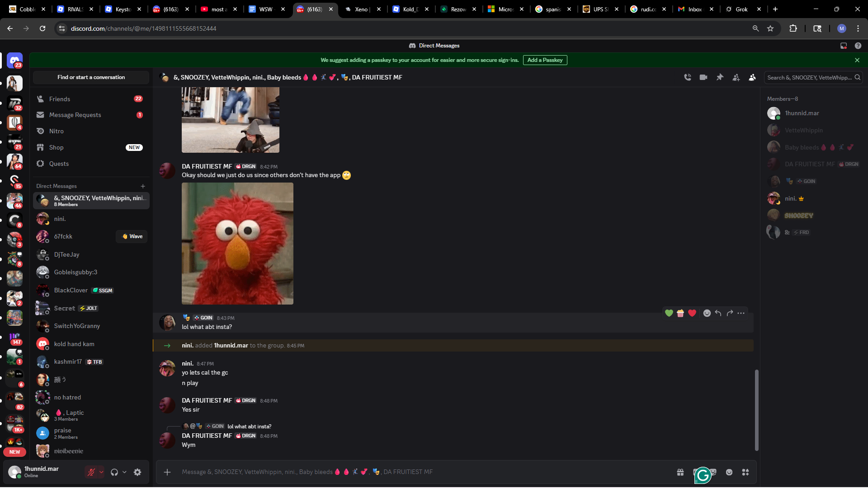
Task: Open microphone input options arrow
Action: (x=101, y=472)
